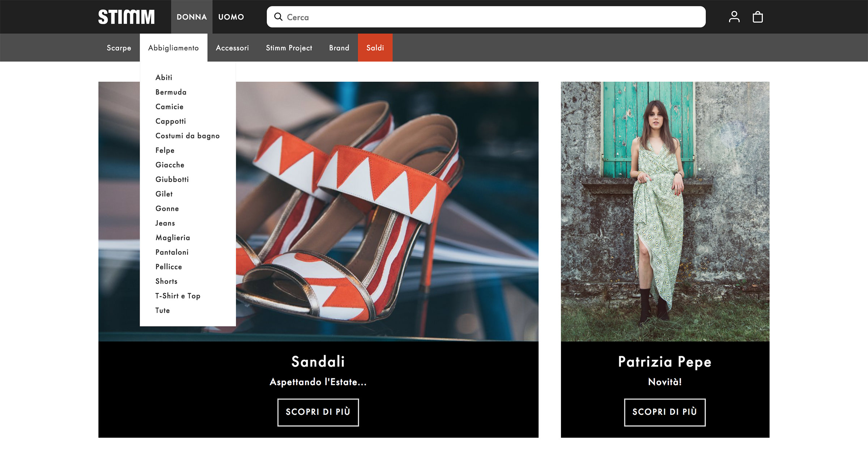Click the Aspettando l'Estate... subtitle
The width and height of the screenshot is (868, 459).
coord(318,382)
